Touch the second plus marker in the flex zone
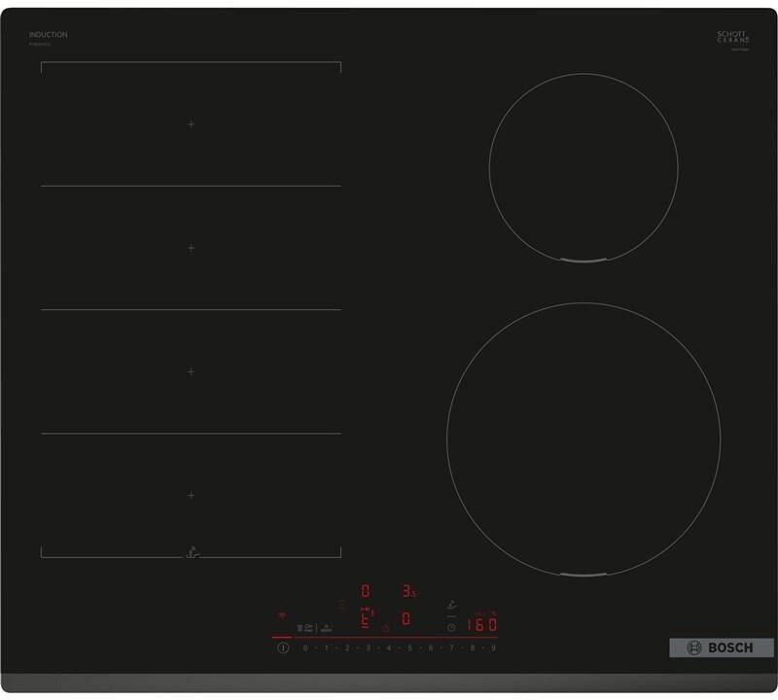This screenshot has height=700, width=778. (x=191, y=248)
